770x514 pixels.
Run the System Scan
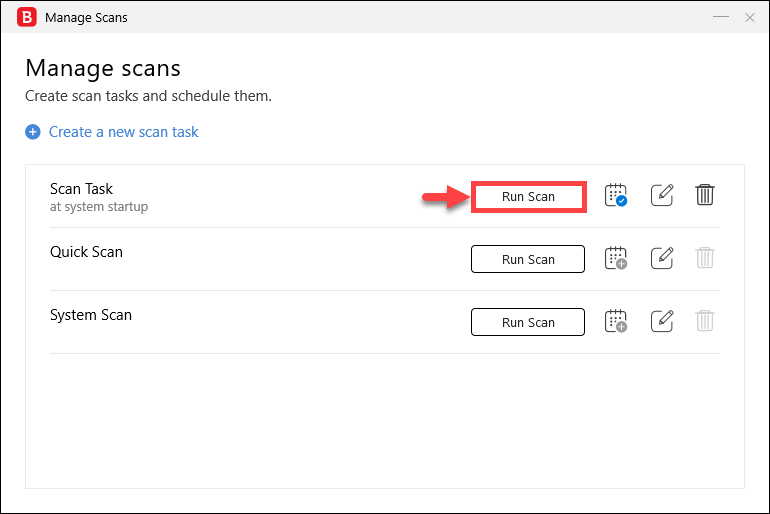coord(528,322)
